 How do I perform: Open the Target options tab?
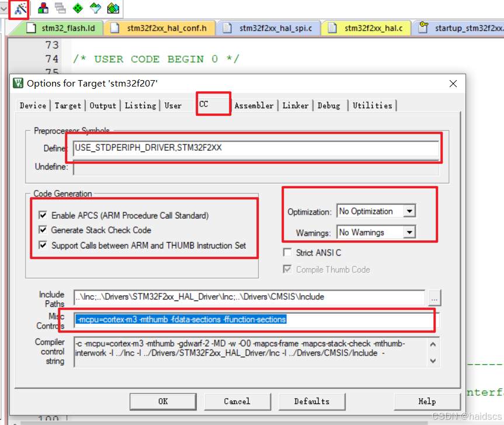pyautogui.click(x=68, y=106)
